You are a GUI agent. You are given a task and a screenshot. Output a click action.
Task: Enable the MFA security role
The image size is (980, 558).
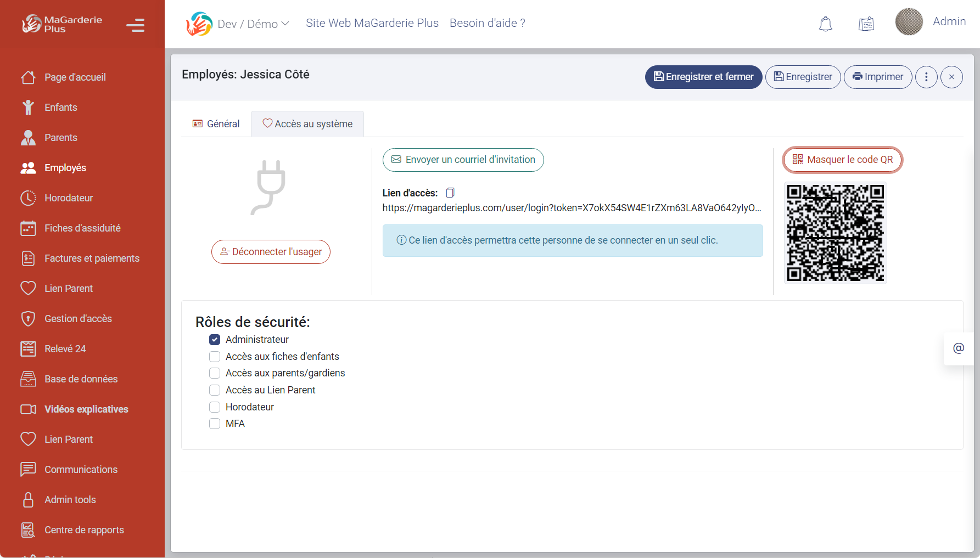coord(214,424)
